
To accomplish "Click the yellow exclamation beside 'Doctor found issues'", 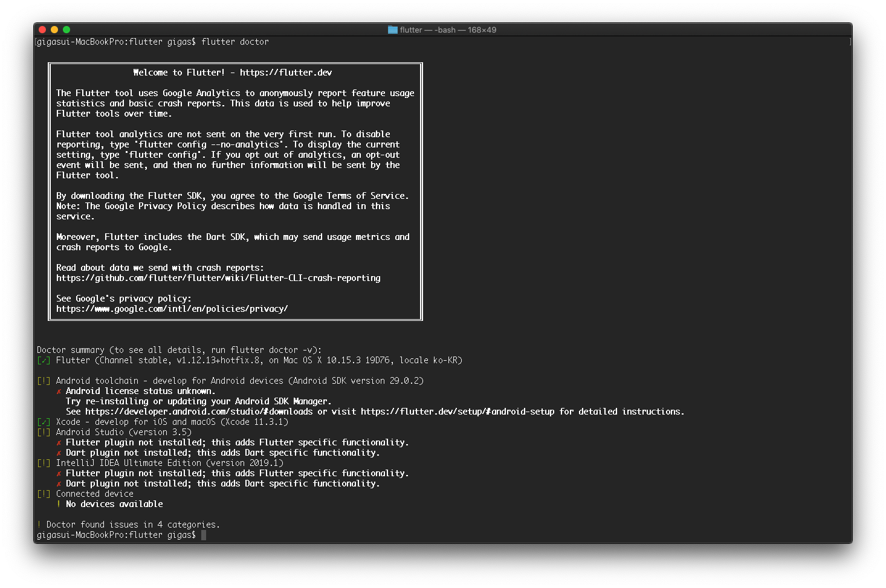I will pos(39,525).
